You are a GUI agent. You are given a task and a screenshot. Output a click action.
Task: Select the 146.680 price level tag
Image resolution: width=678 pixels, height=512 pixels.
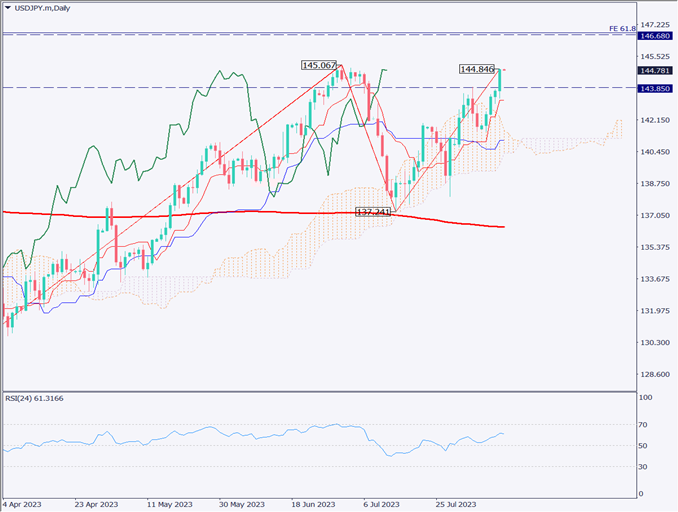656,35
